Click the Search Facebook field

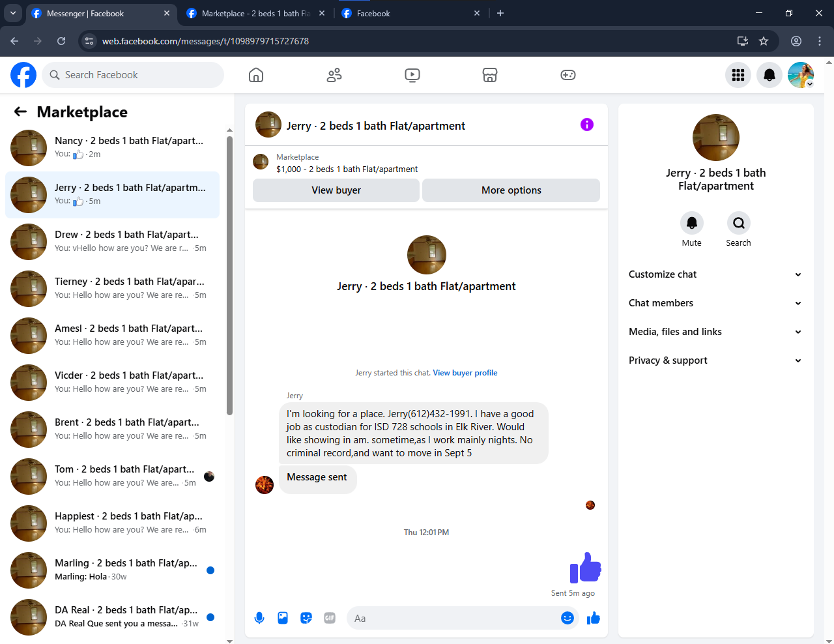pos(133,75)
